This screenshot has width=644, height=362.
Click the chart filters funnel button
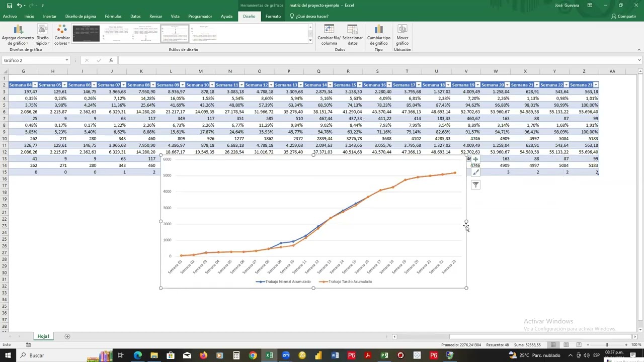point(475,185)
